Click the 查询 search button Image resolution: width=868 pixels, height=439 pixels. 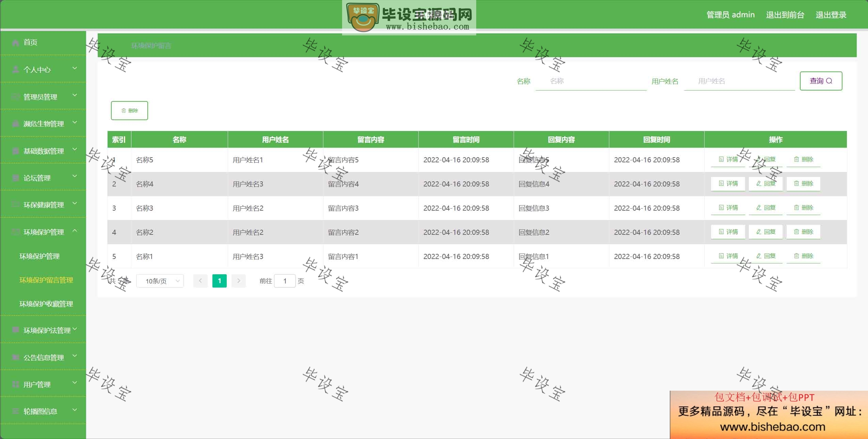click(821, 81)
